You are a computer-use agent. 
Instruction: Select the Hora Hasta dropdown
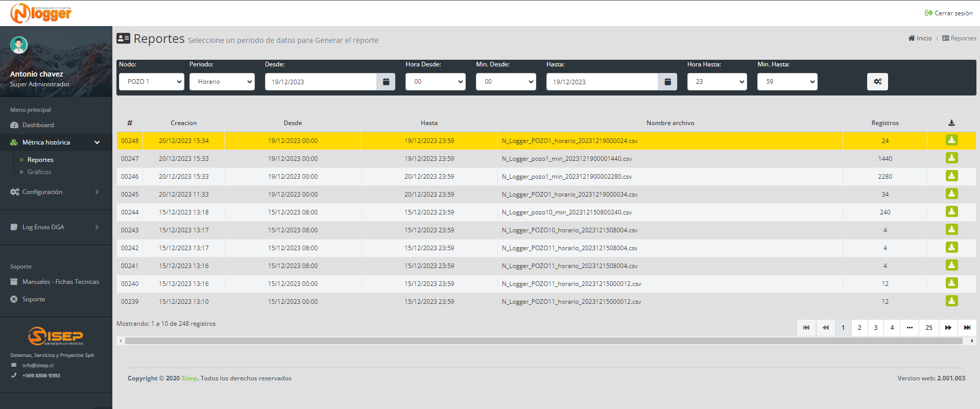click(x=717, y=82)
